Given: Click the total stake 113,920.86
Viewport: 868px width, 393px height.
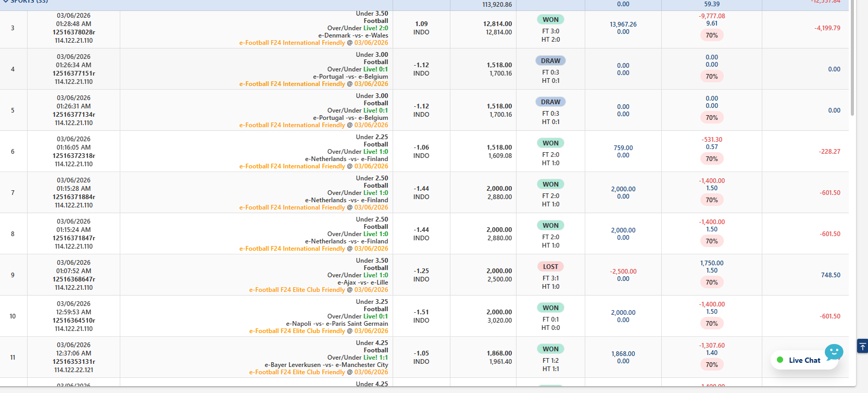Looking at the screenshot, I should pos(497,4).
